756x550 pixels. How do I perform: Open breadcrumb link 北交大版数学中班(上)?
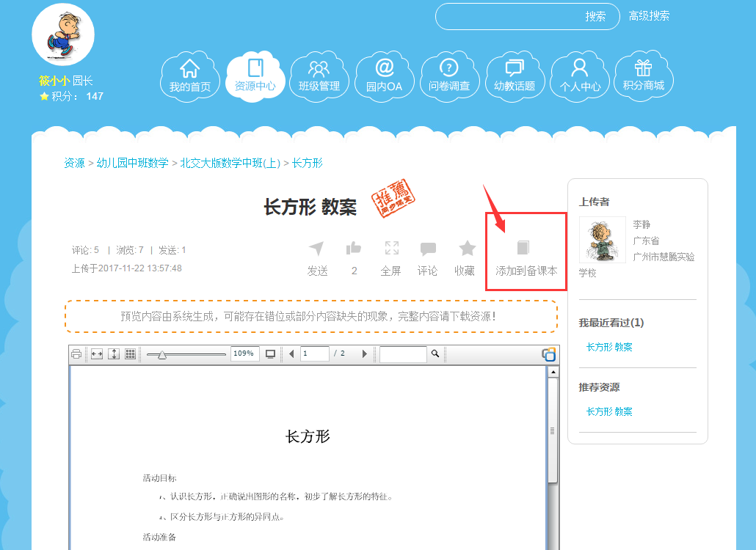pyautogui.click(x=230, y=164)
